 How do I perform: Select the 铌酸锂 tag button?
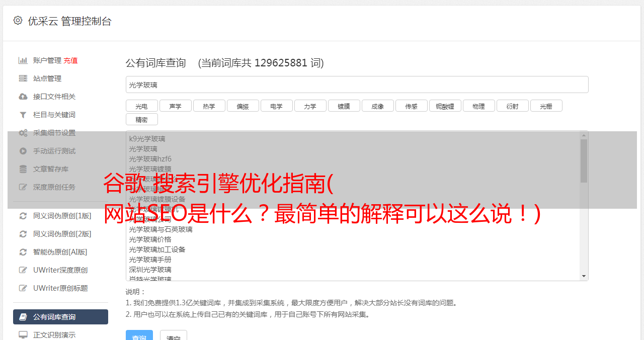tap(445, 106)
